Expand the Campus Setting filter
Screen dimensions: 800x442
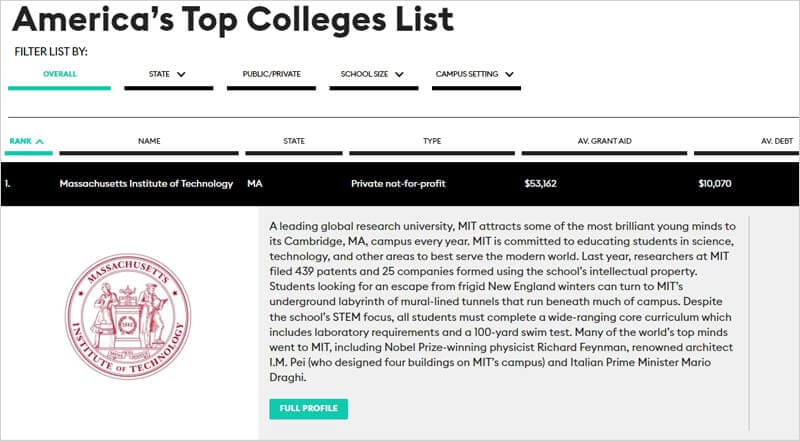click(509, 74)
